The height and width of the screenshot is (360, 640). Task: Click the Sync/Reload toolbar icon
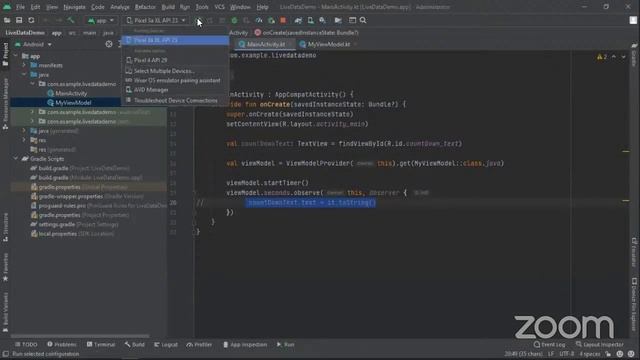(x=31, y=20)
